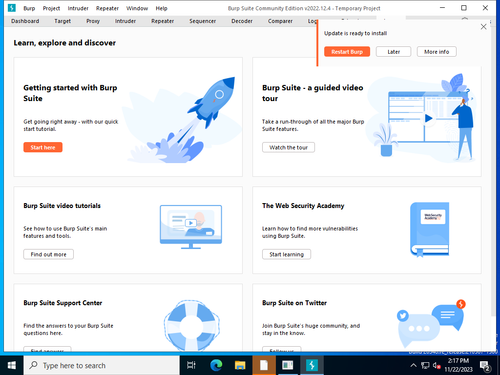Click the blank document taskbar icon

[x=264, y=366]
